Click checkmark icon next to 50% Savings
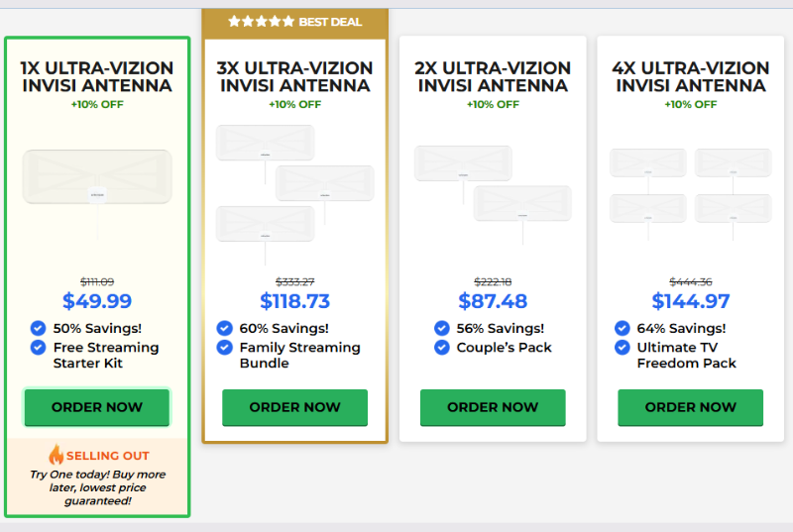The image size is (793, 532). click(38, 328)
